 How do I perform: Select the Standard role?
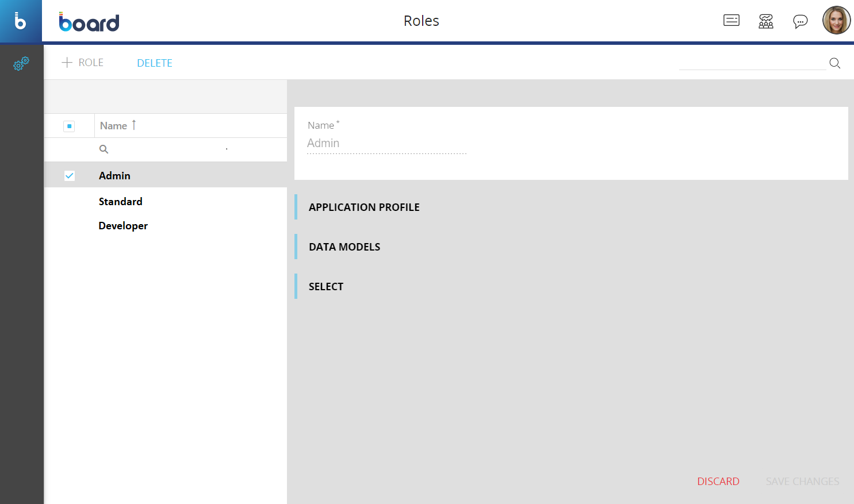[120, 202]
